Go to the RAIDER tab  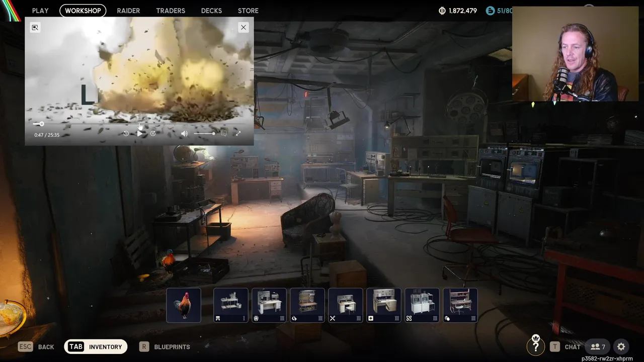click(128, 11)
